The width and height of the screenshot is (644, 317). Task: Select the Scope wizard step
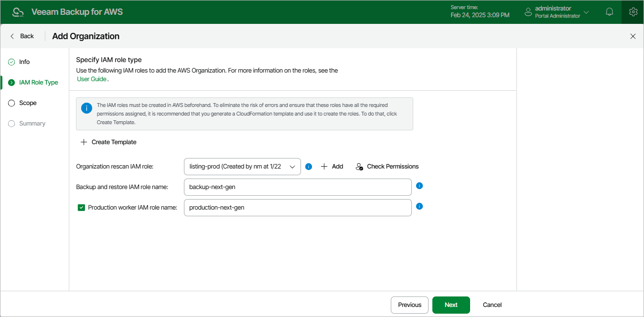click(x=28, y=103)
